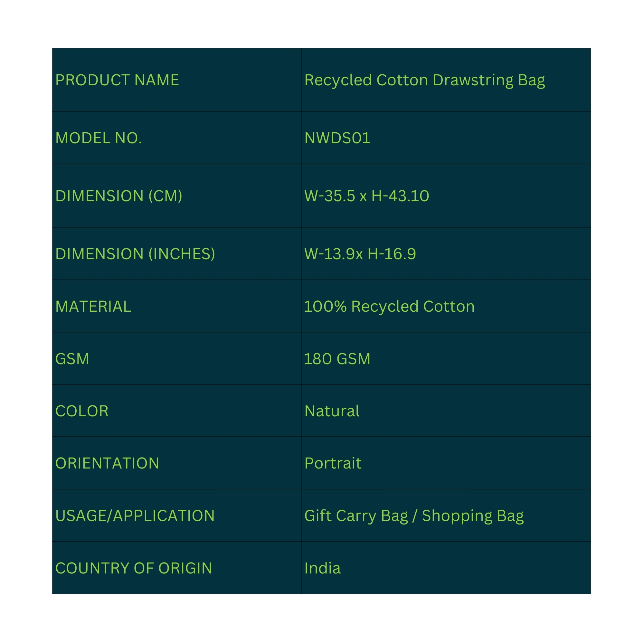This screenshot has height=644, width=644.
Task: Click the MODEL NO. label
Action: tap(99, 138)
